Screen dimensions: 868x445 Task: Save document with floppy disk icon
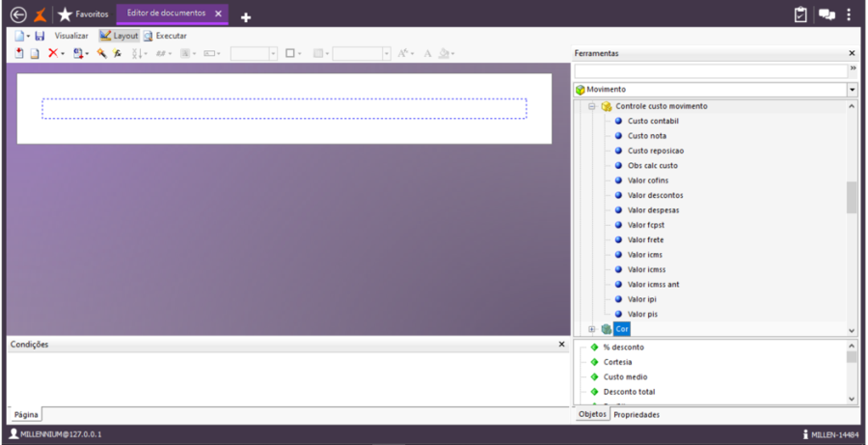coord(40,36)
